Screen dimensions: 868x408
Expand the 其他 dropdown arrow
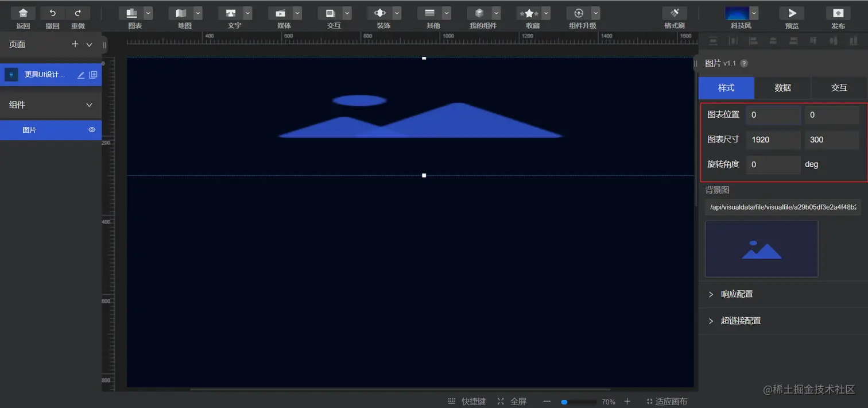pos(447,13)
